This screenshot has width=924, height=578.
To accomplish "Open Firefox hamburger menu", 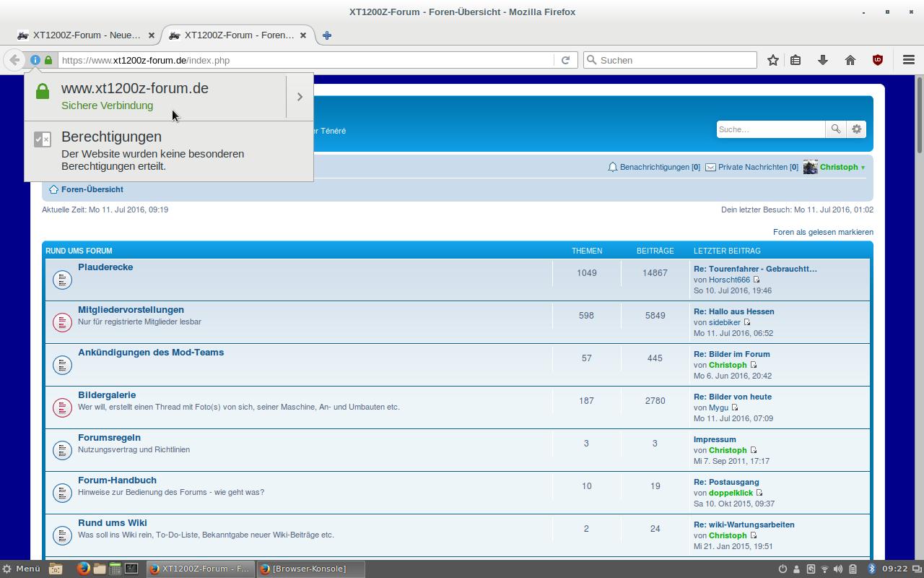I will (x=908, y=60).
